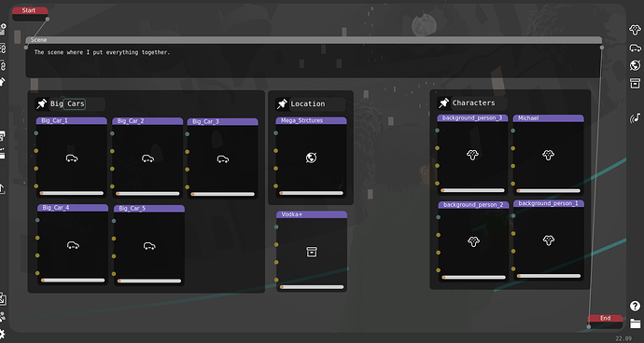Click the character icon inside background_person_1 node

click(x=549, y=240)
